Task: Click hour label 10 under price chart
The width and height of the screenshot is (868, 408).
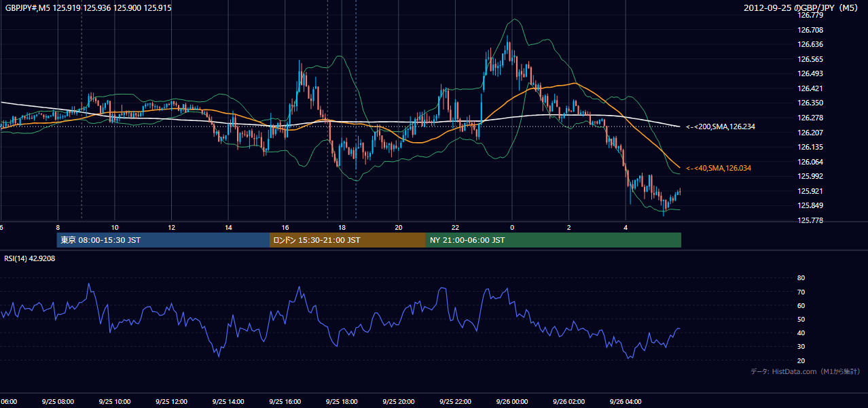Action: point(115,227)
